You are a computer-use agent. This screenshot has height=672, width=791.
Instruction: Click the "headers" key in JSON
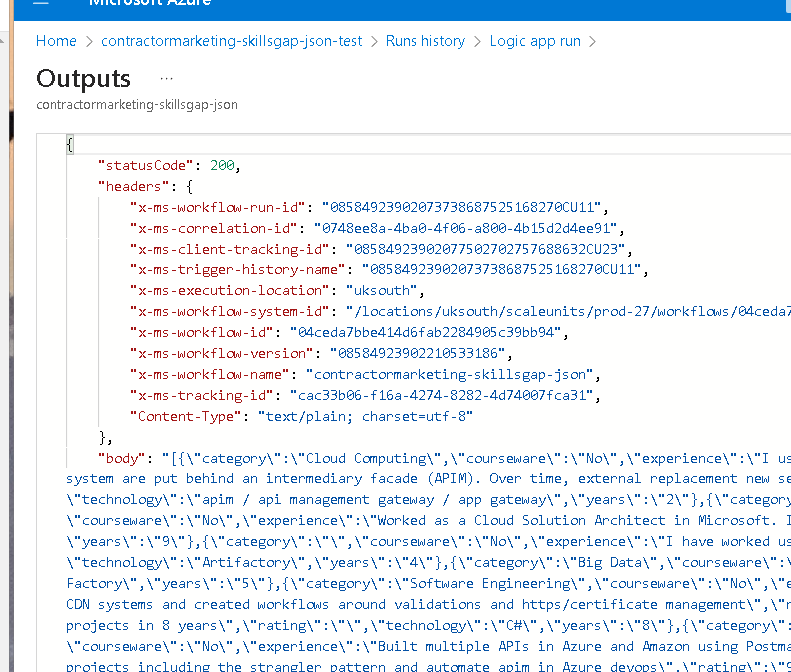133,187
